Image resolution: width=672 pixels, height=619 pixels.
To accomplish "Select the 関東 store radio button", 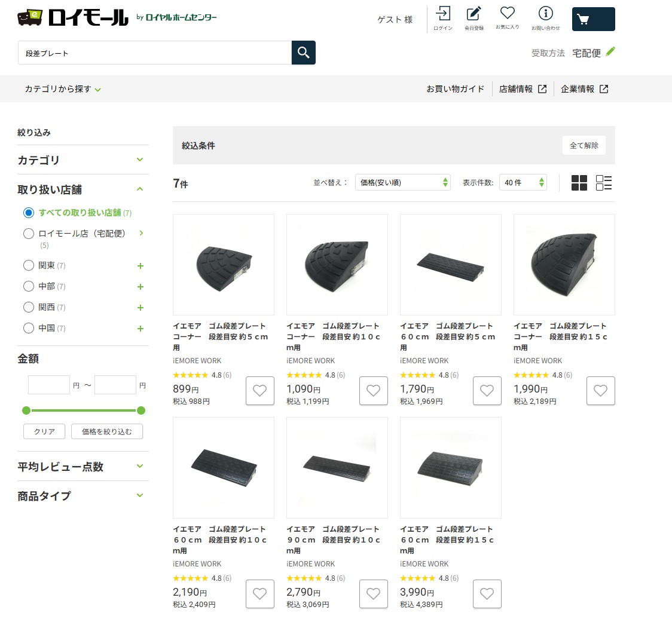I will (x=29, y=265).
